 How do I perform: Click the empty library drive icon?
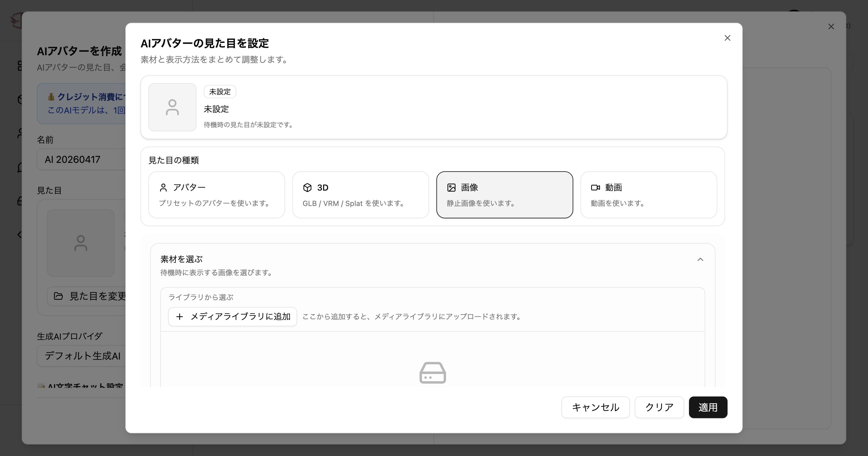pos(433,373)
